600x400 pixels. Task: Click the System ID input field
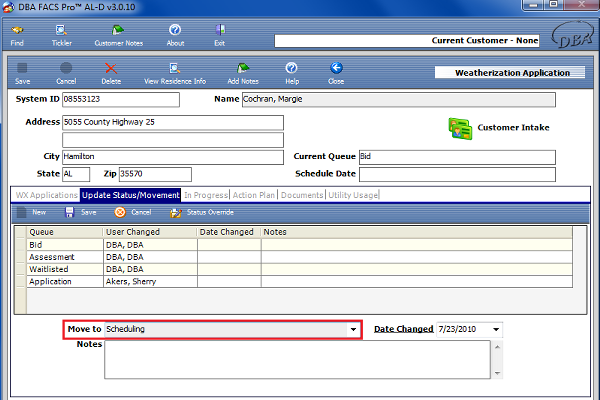pos(121,100)
